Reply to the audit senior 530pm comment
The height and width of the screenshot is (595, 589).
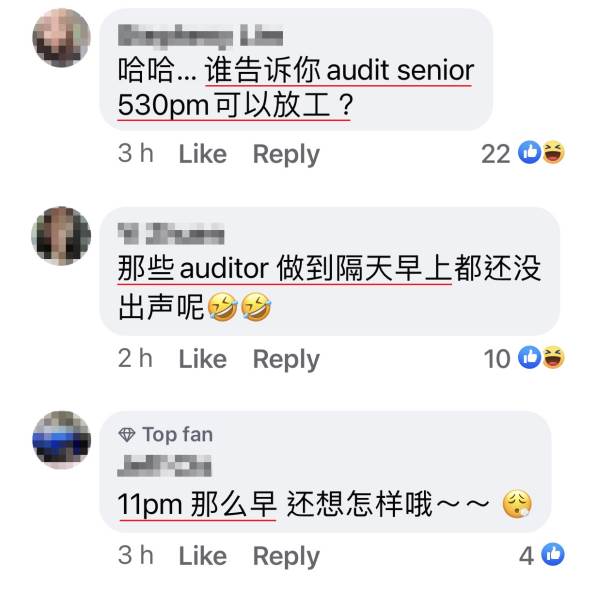(x=286, y=155)
